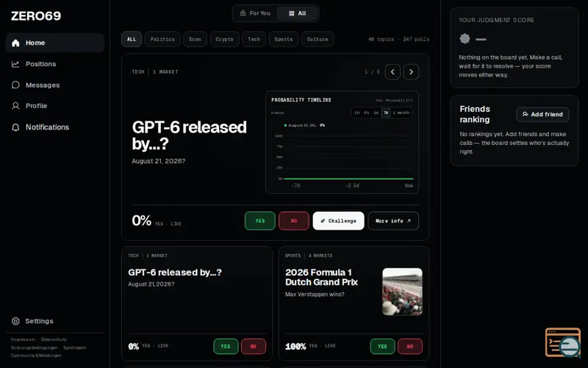Screen dimensions: 588x368
Task: Set timeline range to 1d
Action: (x=376, y=113)
